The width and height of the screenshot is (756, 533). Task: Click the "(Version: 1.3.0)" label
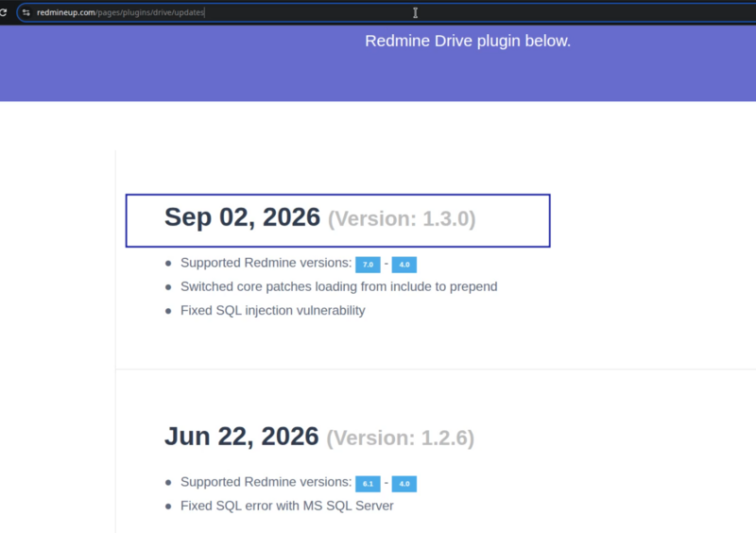coord(402,219)
